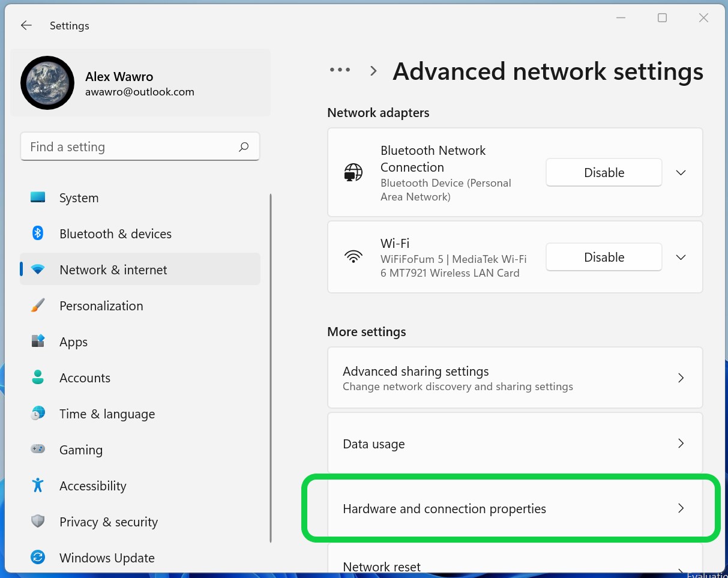Open Advanced sharing settings
Viewport: 728px width, 578px height.
tap(514, 378)
